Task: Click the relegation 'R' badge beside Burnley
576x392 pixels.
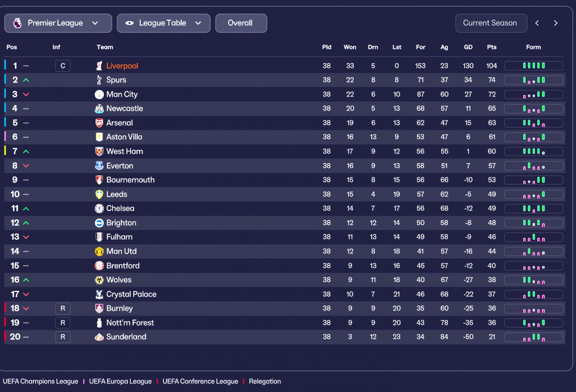Action: [63, 309]
